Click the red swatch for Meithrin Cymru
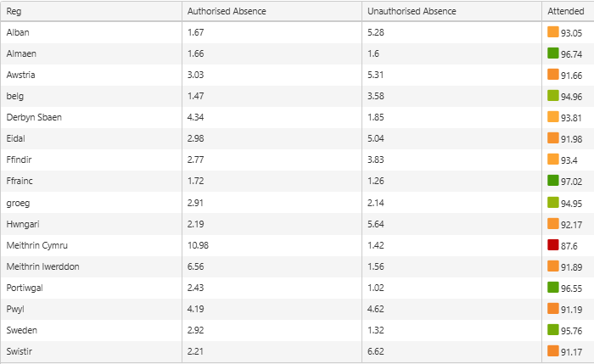Image resolution: width=594 pixels, height=364 pixels. 553,244
